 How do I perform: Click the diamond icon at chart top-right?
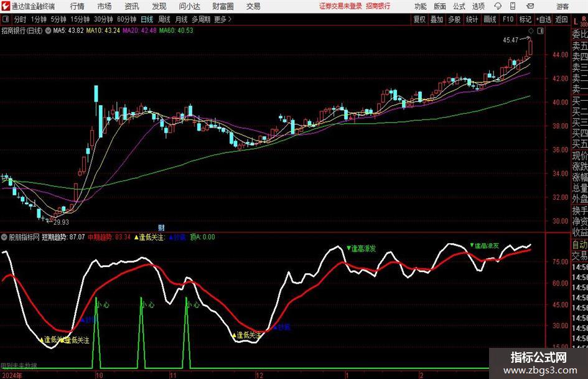point(531,31)
